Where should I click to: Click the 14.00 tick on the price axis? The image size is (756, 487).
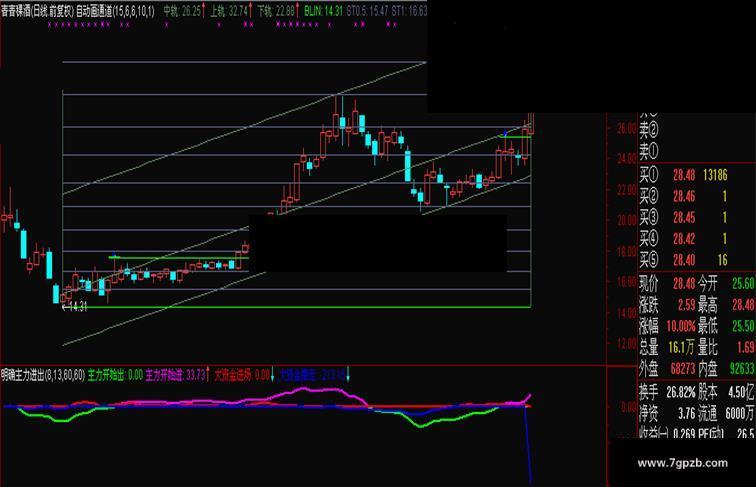(626, 313)
